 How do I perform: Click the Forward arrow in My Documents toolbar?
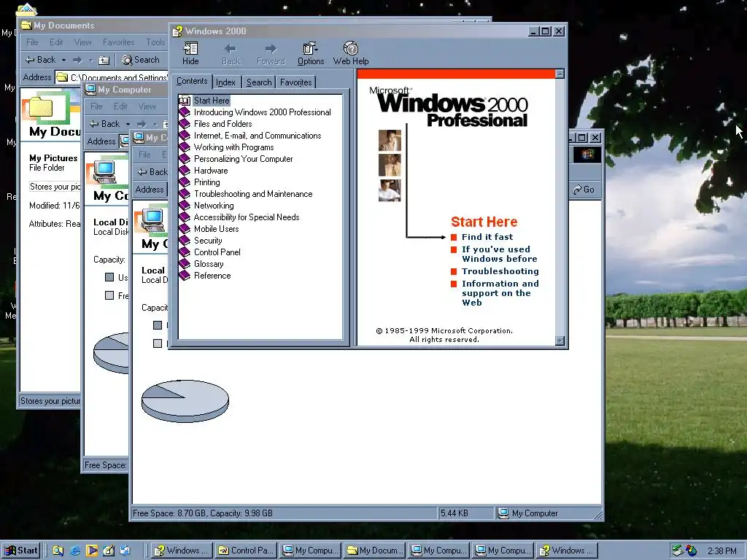tap(77, 60)
